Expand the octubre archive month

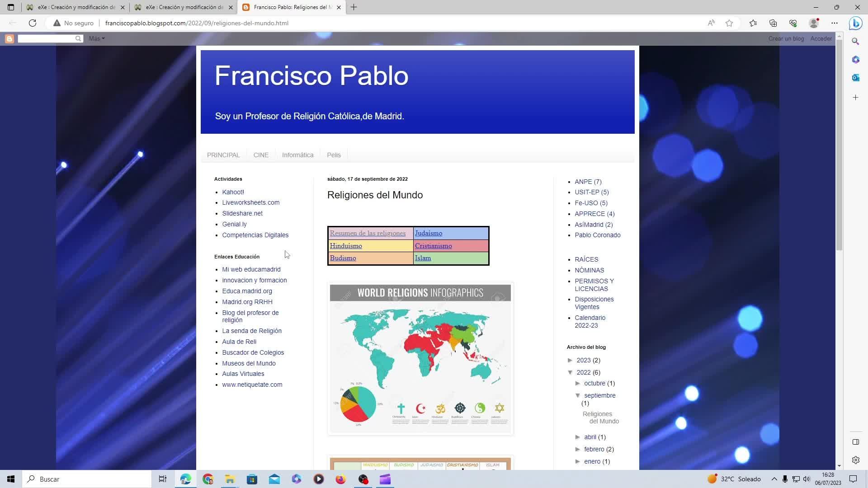coord(578,384)
